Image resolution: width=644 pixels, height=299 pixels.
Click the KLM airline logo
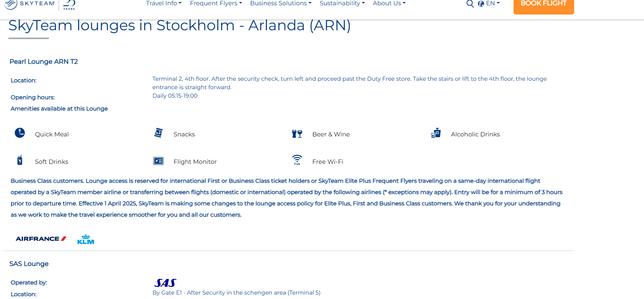click(x=86, y=239)
